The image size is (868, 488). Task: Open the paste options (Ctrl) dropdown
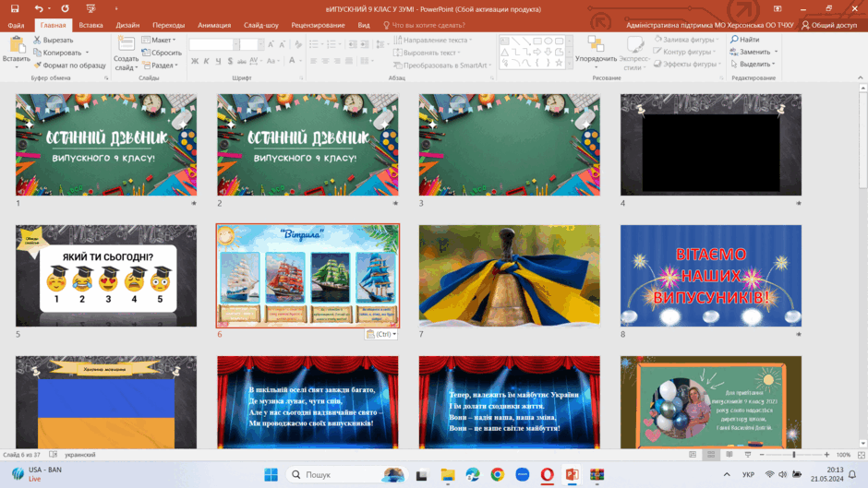tap(380, 334)
